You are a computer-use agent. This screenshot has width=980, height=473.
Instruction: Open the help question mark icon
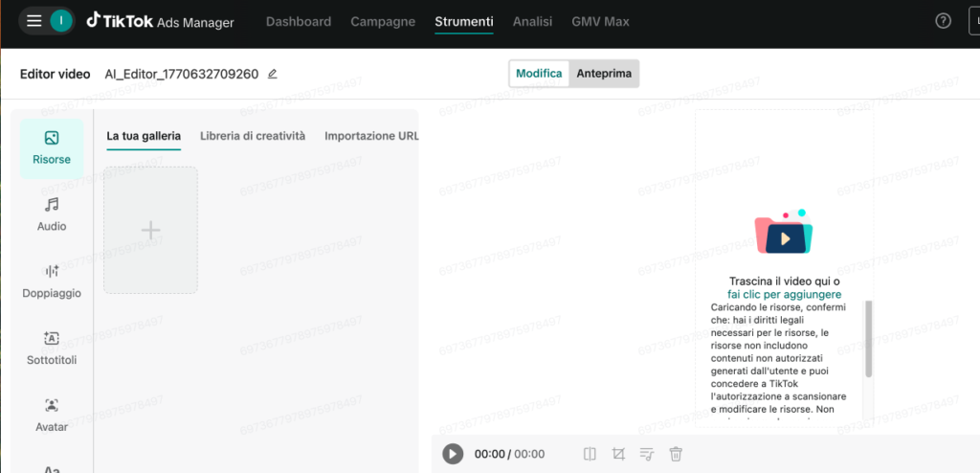tap(943, 21)
